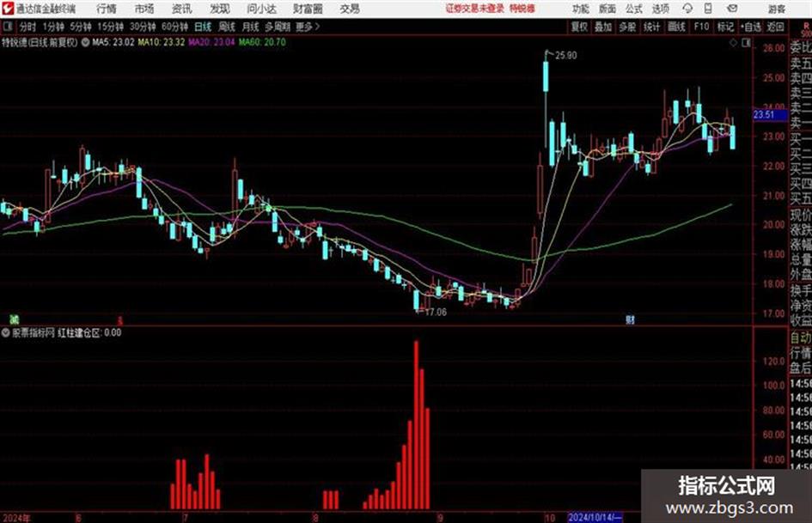Image resolution: width=812 pixels, height=523 pixels.
Task: Click the MA5: 23.02 indicator label
Action: click(x=113, y=42)
